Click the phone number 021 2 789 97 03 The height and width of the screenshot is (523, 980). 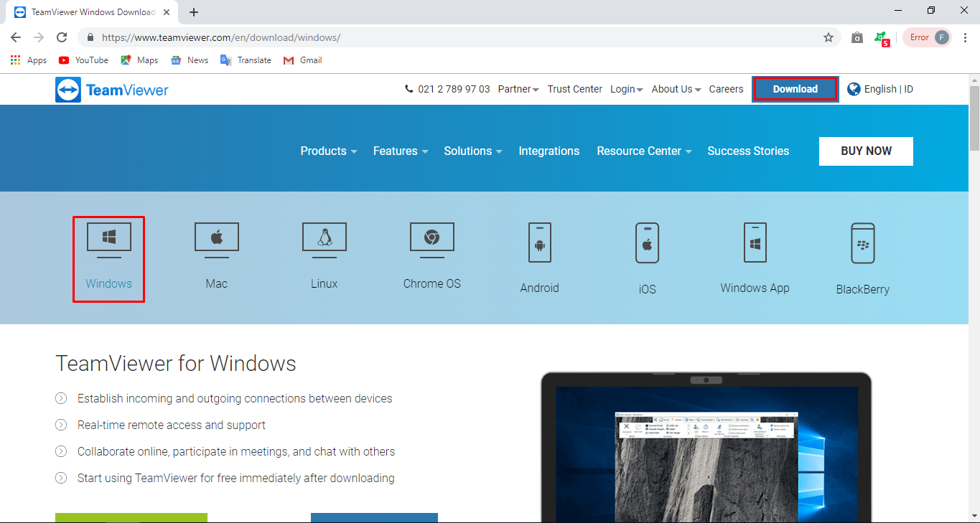[x=448, y=89]
